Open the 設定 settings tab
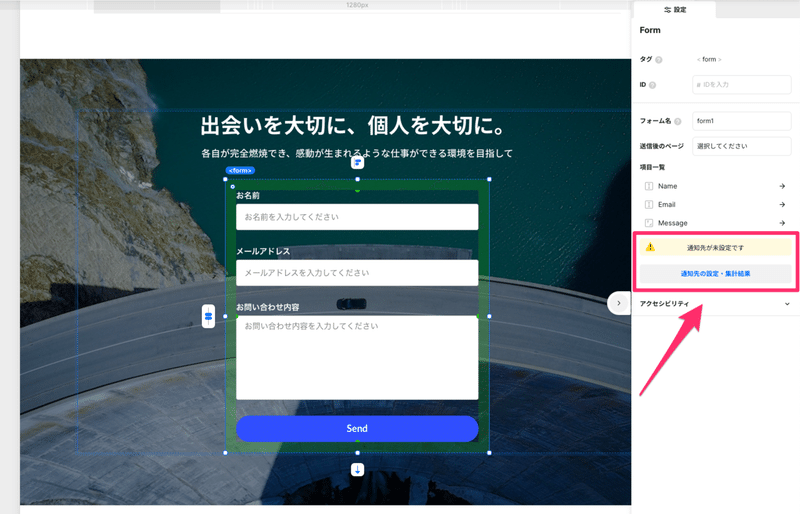 pyautogui.click(x=674, y=10)
